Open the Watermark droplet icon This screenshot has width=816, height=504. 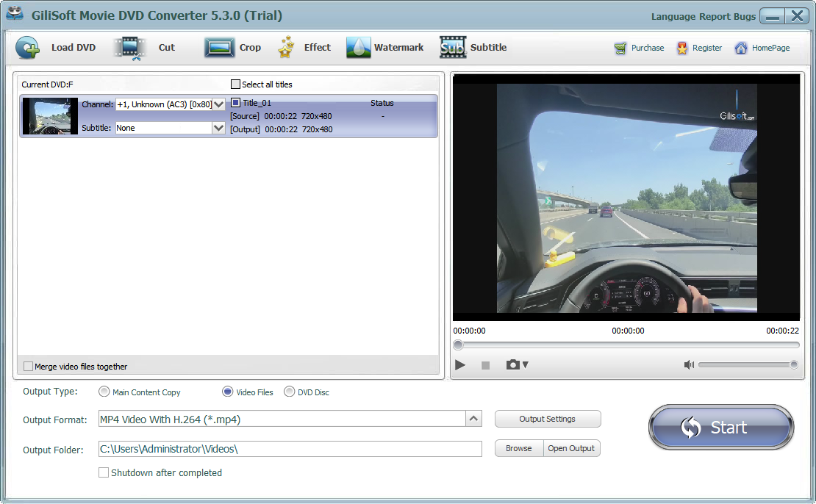(358, 47)
